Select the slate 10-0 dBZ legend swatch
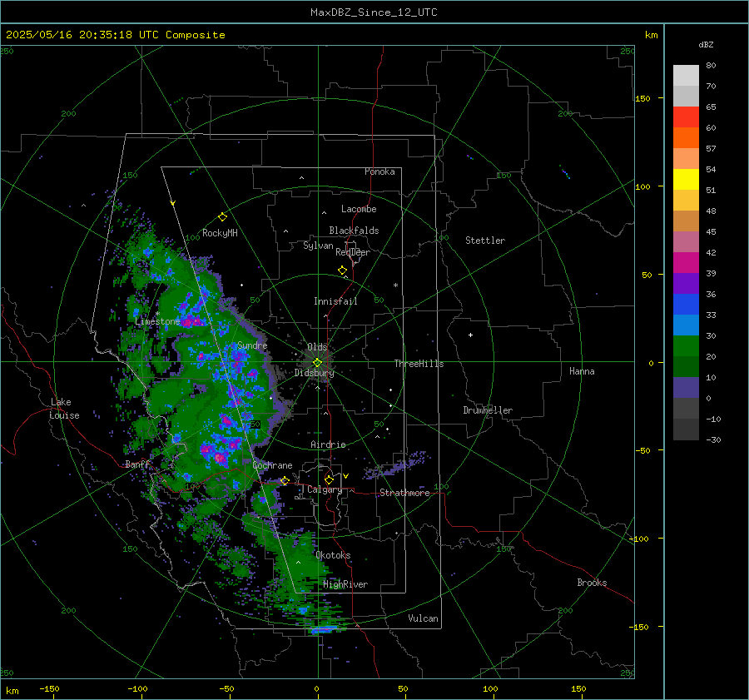The height and width of the screenshot is (700, 749). pos(686,388)
